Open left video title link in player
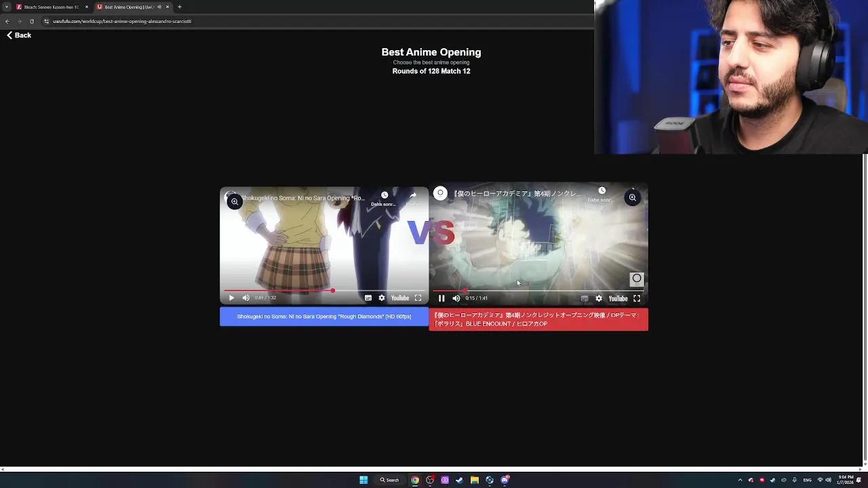 [x=304, y=199]
